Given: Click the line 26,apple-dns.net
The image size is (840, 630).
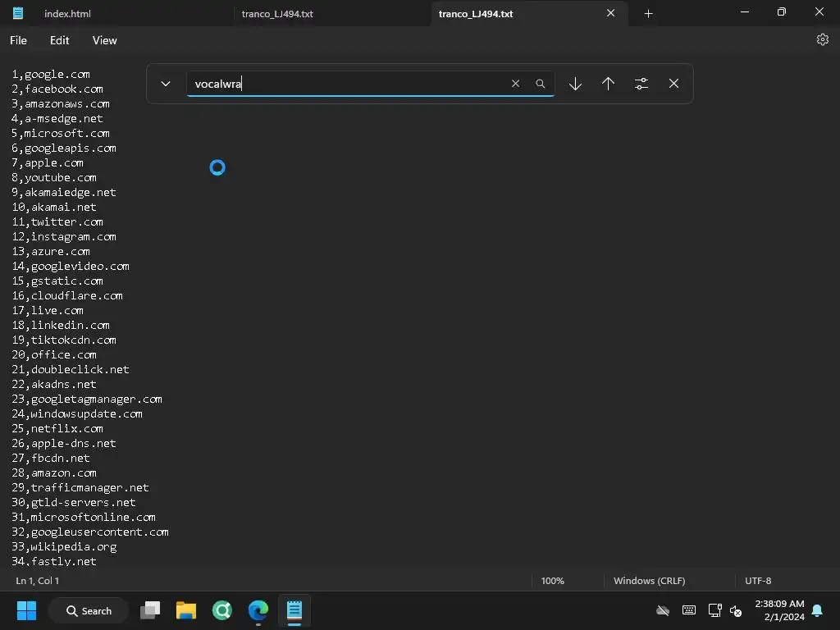Looking at the screenshot, I should pos(64,444).
